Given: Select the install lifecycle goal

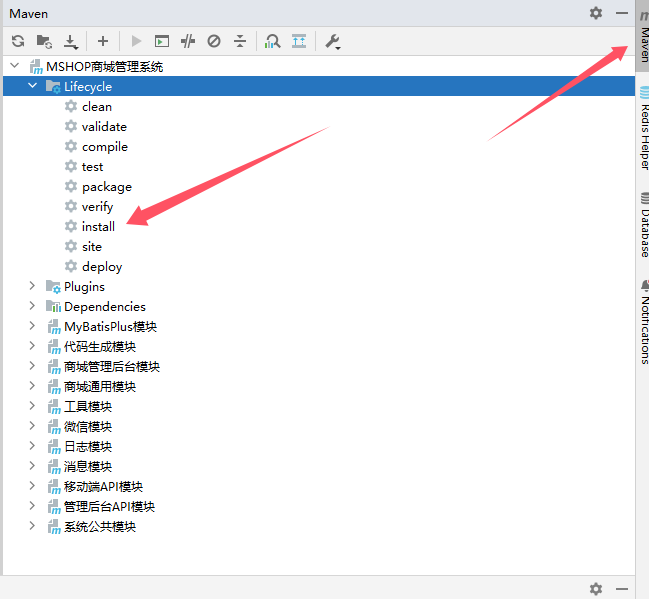Looking at the screenshot, I should pos(98,227).
